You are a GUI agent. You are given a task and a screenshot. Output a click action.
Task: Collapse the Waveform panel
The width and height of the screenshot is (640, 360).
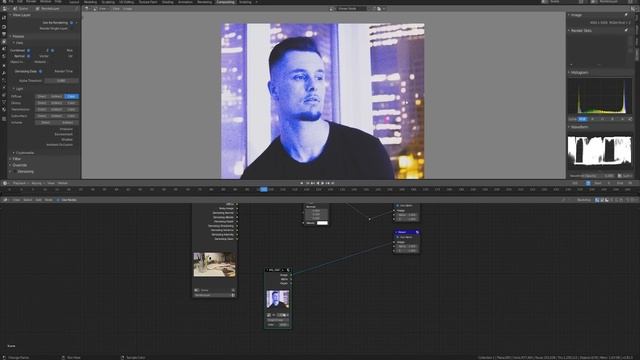click(569, 127)
